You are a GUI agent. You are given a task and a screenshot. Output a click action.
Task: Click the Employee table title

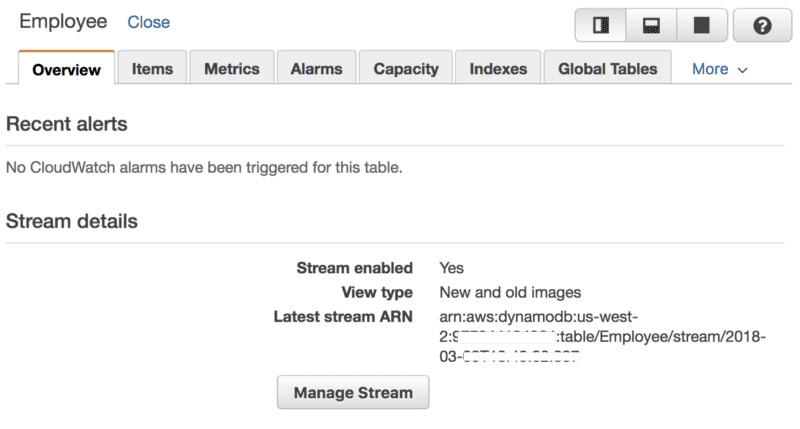point(63,21)
